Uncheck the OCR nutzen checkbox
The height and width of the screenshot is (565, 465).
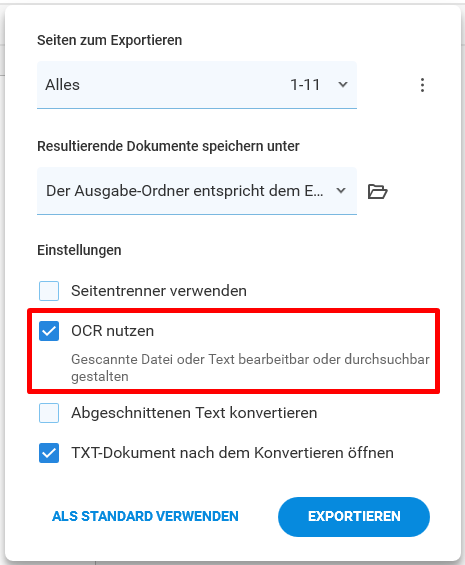coord(49,331)
